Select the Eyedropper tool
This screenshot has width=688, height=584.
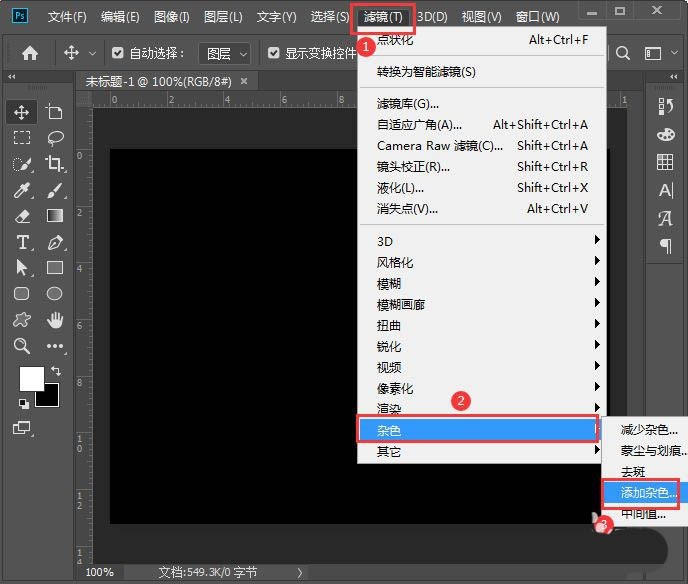pos(22,190)
